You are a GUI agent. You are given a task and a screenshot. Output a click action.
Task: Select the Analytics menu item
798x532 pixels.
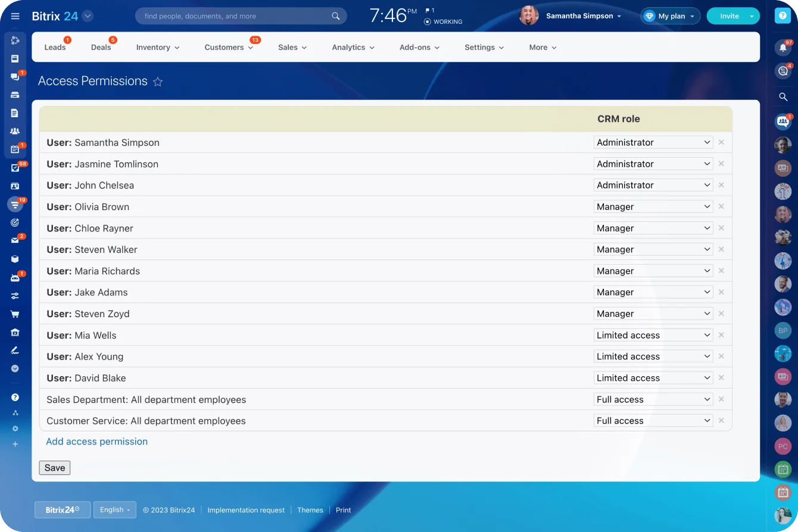(x=349, y=47)
